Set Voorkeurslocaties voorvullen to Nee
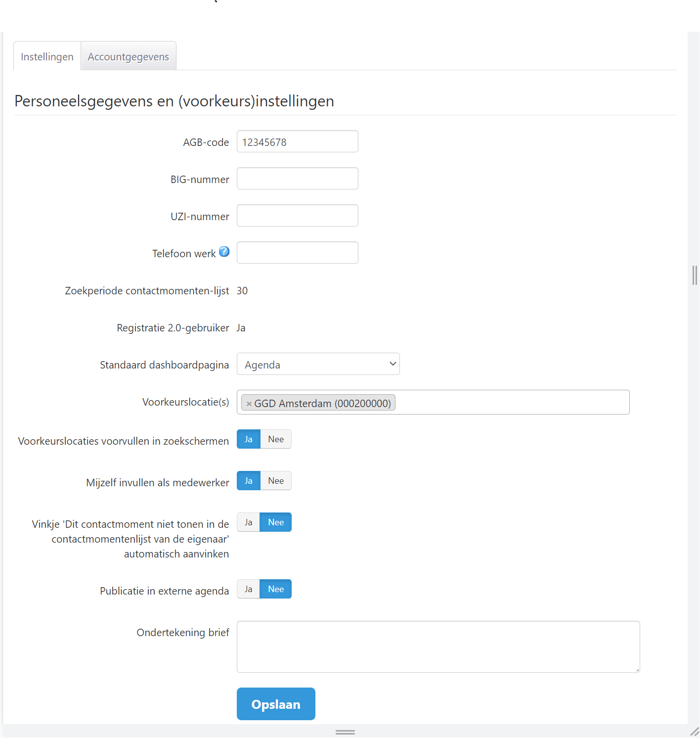Screen dimensions: 700x738 click(276, 439)
